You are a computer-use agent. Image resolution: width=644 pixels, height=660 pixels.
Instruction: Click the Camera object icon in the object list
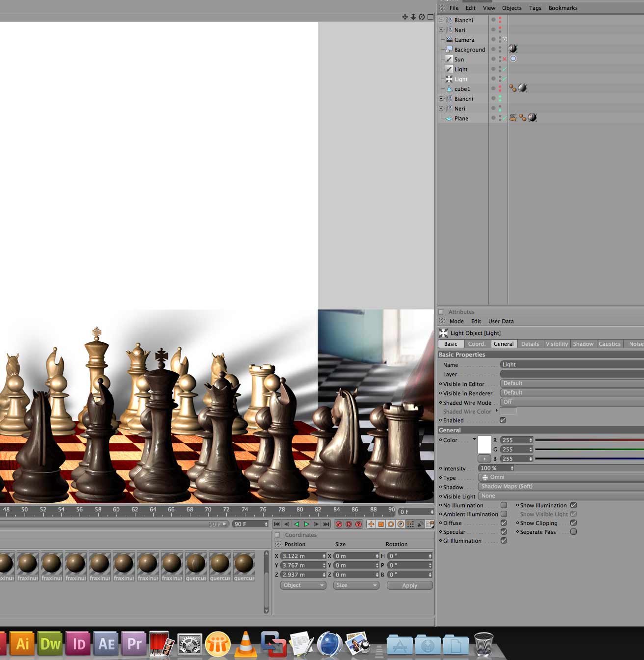click(x=449, y=39)
